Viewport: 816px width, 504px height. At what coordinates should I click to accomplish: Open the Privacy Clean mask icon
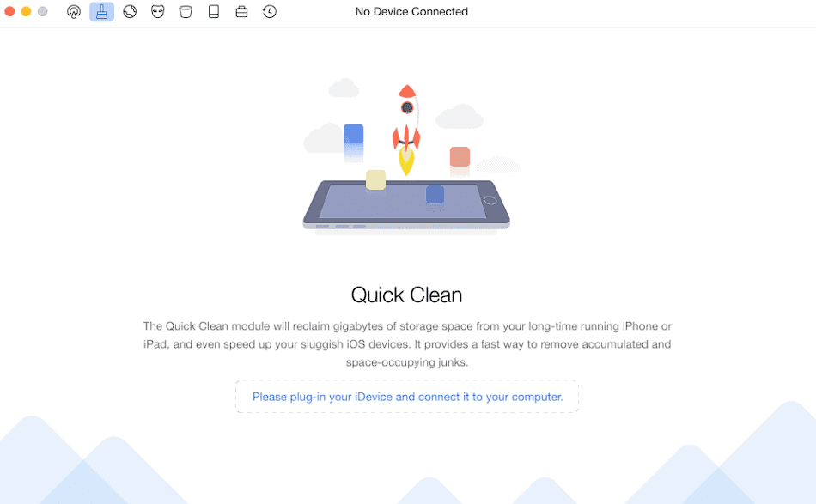click(158, 11)
